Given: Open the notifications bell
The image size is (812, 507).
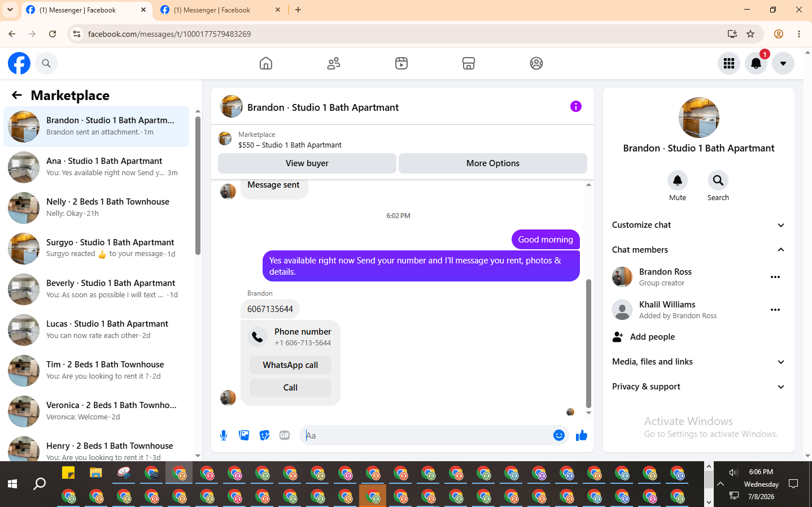Looking at the screenshot, I should point(756,63).
